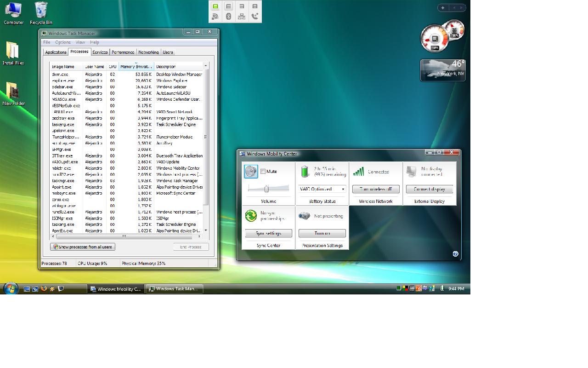Launch Firefox from quick launch bar

[x=44, y=289]
